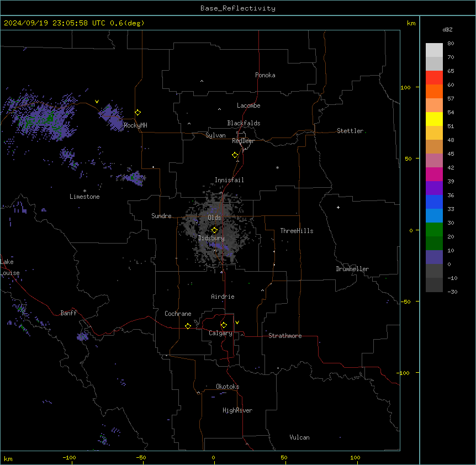This screenshot has width=476, height=465.
Task: Click the dBZ legend heading
Action: click(x=447, y=29)
